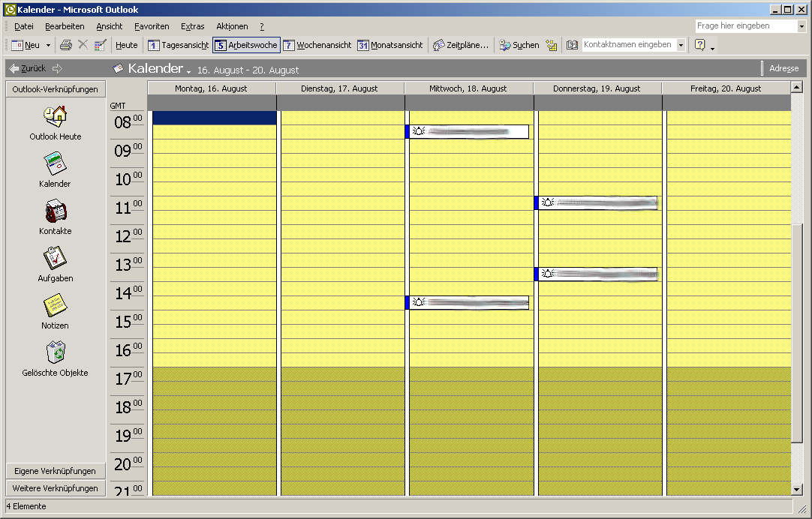Select Mittwoch, 18. August header

click(x=468, y=88)
